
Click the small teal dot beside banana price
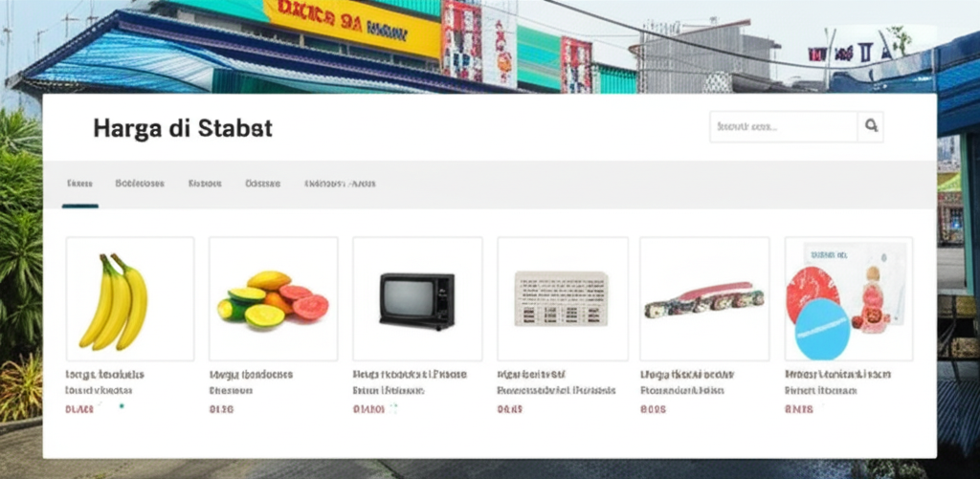[122, 406]
